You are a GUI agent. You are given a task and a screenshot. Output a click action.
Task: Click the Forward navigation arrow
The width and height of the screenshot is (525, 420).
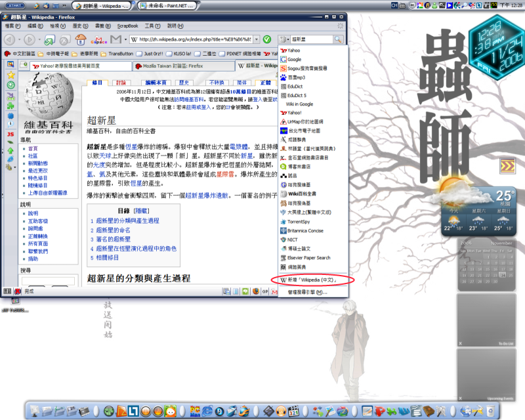pos(30,39)
